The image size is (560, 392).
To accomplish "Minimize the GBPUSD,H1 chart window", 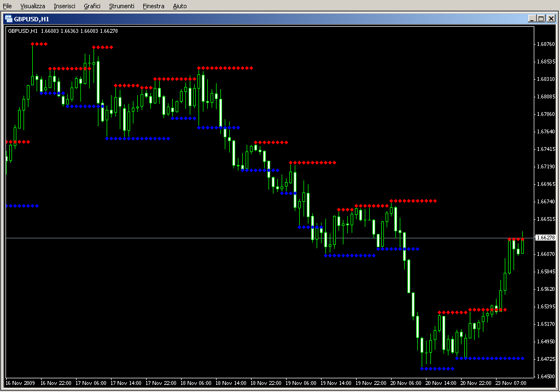I will 532,19.
